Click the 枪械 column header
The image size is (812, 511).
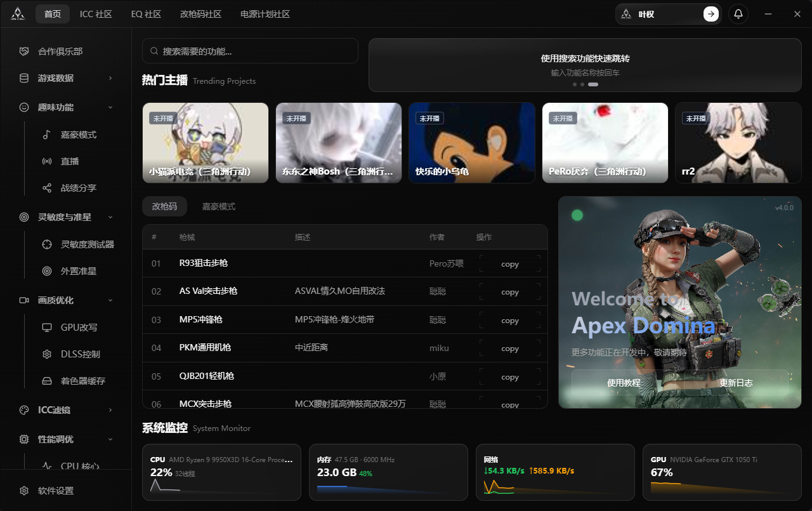click(187, 237)
